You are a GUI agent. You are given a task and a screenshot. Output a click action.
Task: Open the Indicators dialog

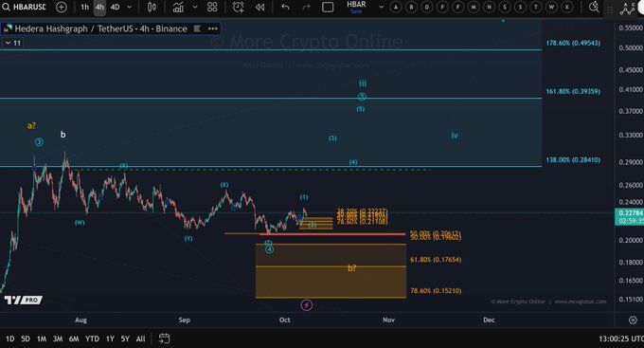tap(178, 7)
